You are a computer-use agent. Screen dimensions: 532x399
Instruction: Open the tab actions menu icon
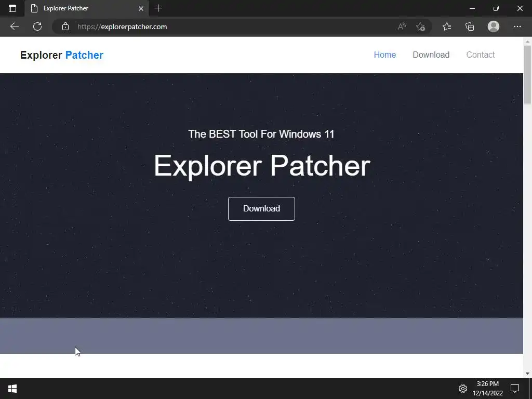12,8
